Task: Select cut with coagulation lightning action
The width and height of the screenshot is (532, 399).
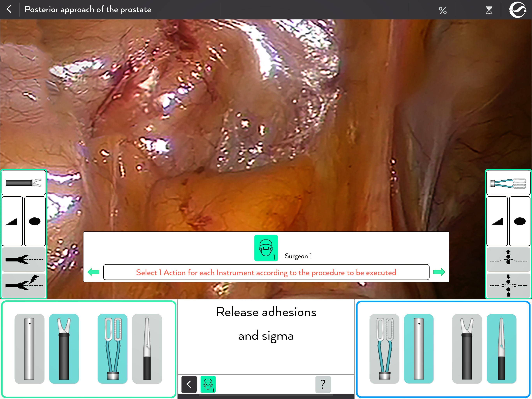Action: click(x=24, y=285)
